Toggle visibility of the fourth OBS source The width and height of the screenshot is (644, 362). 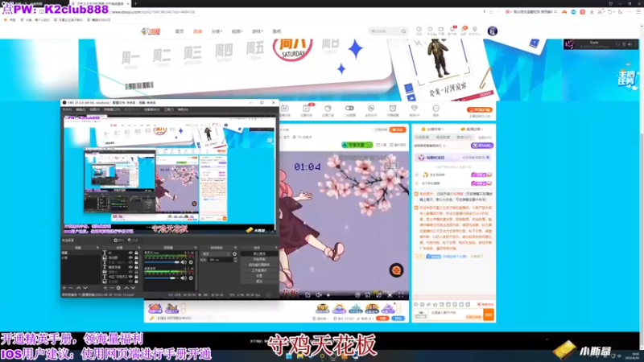pyautogui.click(x=130, y=267)
